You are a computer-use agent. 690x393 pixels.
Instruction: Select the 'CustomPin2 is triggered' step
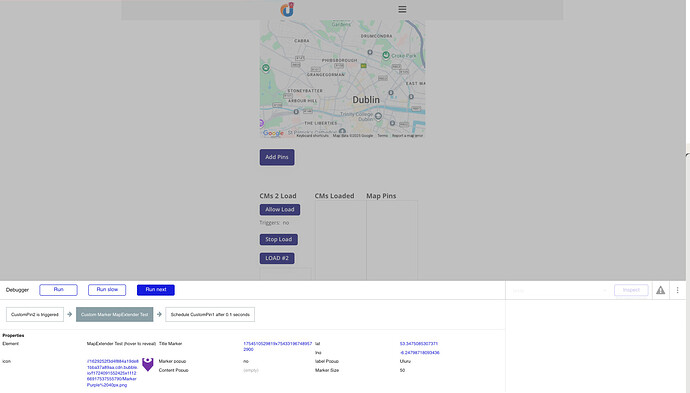point(35,315)
